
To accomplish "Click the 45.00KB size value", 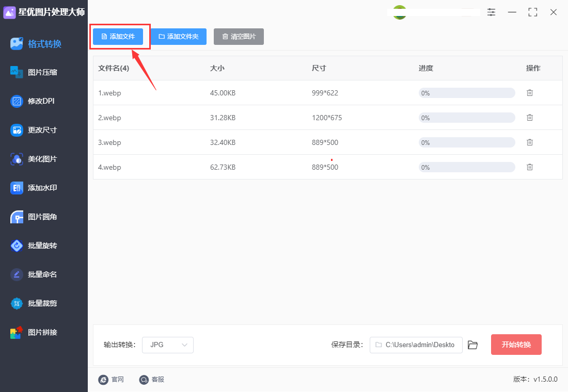I will 223,93.
